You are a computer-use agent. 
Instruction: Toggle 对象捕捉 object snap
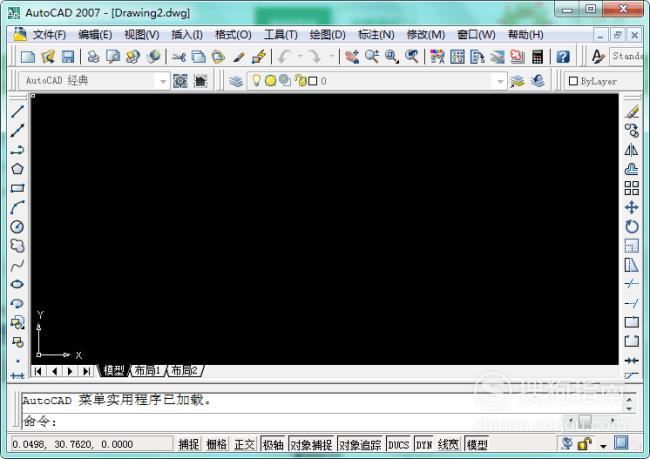click(311, 444)
